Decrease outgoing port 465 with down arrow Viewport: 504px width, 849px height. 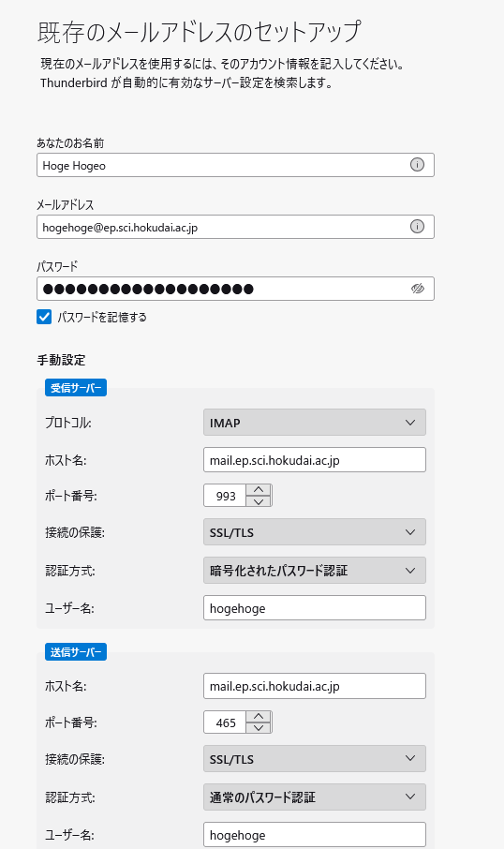tap(259, 728)
